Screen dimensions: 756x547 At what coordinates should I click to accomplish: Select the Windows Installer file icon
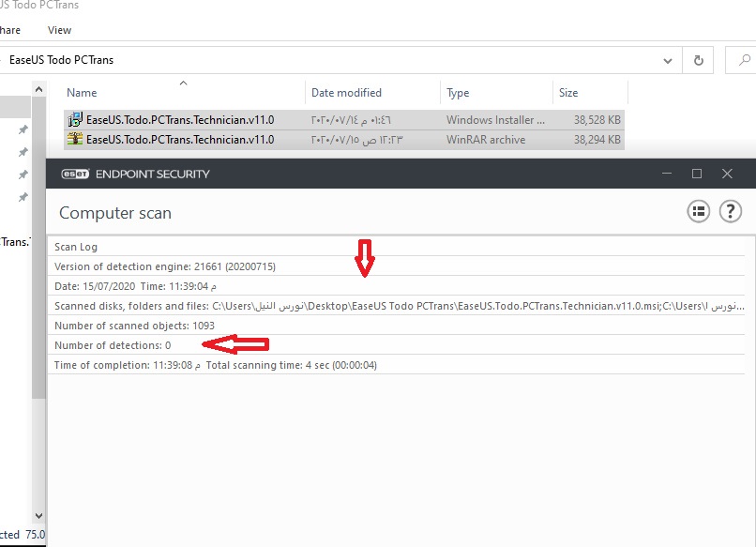pyautogui.click(x=75, y=120)
